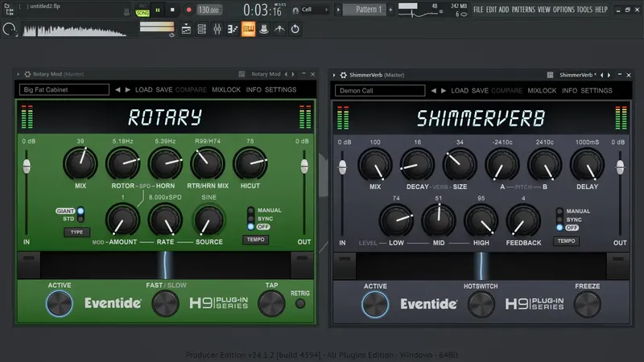Open the FILE menu

click(478, 9)
